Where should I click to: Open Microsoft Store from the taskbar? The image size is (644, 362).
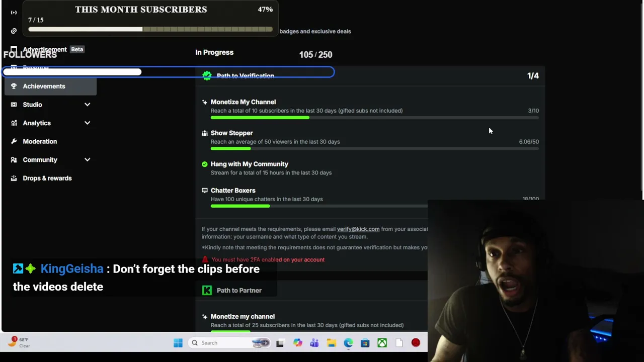click(365, 343)
